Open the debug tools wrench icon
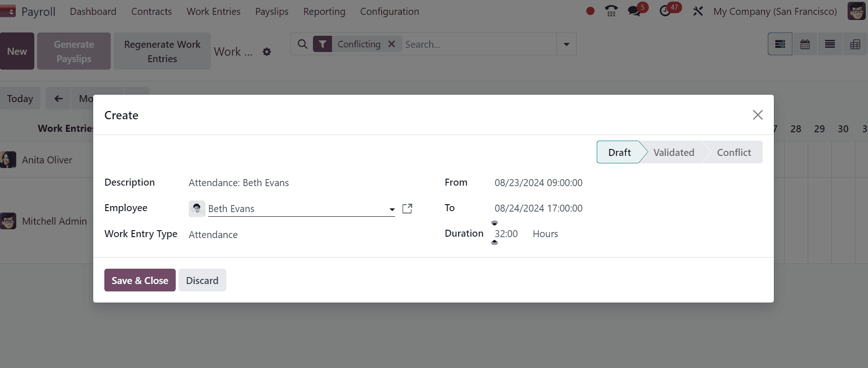The height and width of the screenshot is (368, 868). [698, 11]
